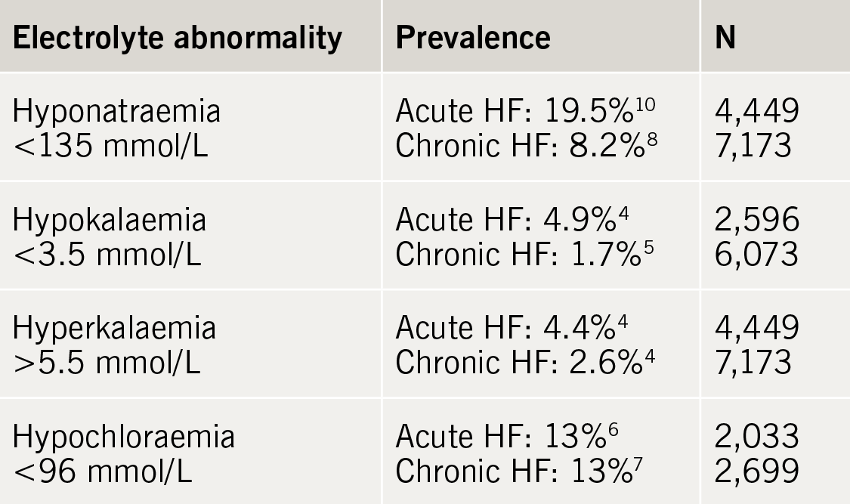Click the sample size value 2,596
This screenshot has height=504, width=850.
coord(756,221)
